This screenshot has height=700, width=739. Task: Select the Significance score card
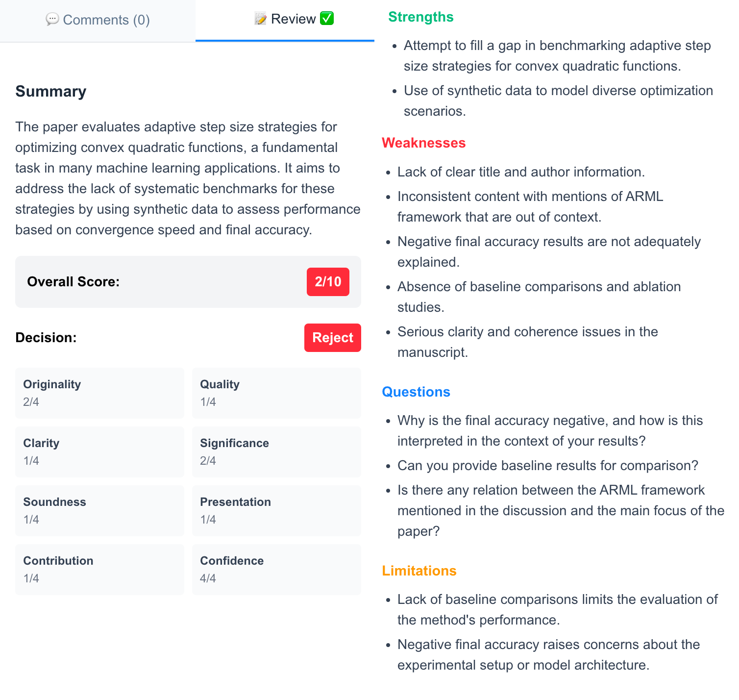coord(276,451)
